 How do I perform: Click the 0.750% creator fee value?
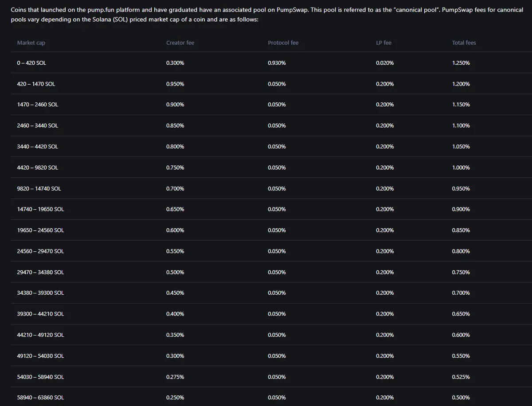coord(175,168)
